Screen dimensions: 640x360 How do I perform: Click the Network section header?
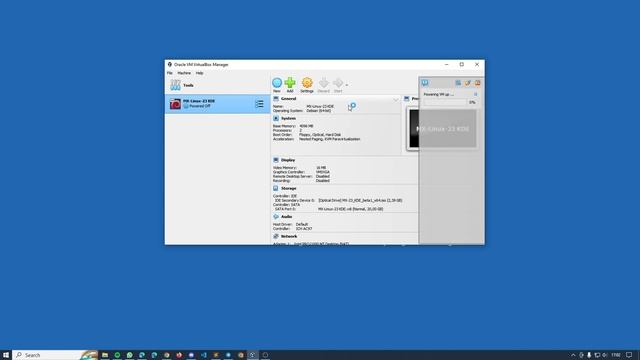click(289, 236)
